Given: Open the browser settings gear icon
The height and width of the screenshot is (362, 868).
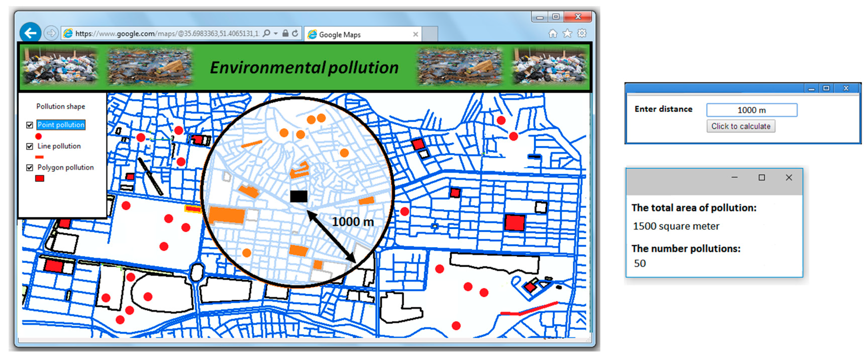Looking at the screenshot, I should coord(582,33).
